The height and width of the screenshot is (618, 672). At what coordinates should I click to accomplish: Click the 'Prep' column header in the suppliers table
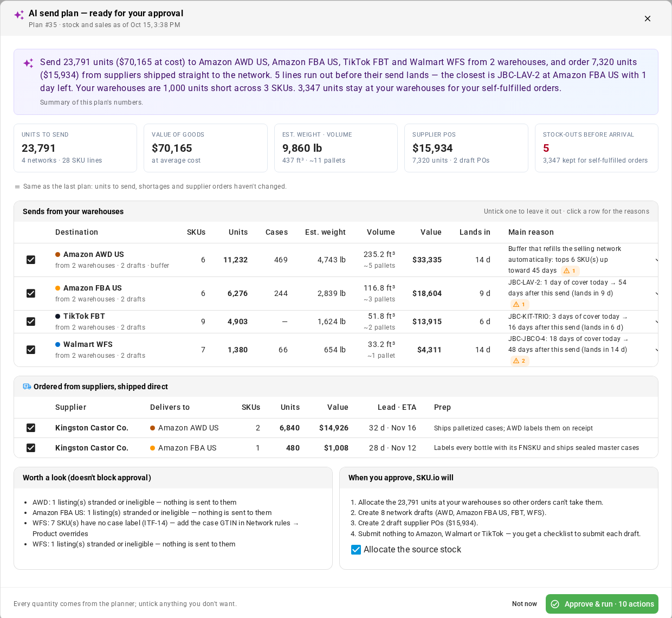442,407
